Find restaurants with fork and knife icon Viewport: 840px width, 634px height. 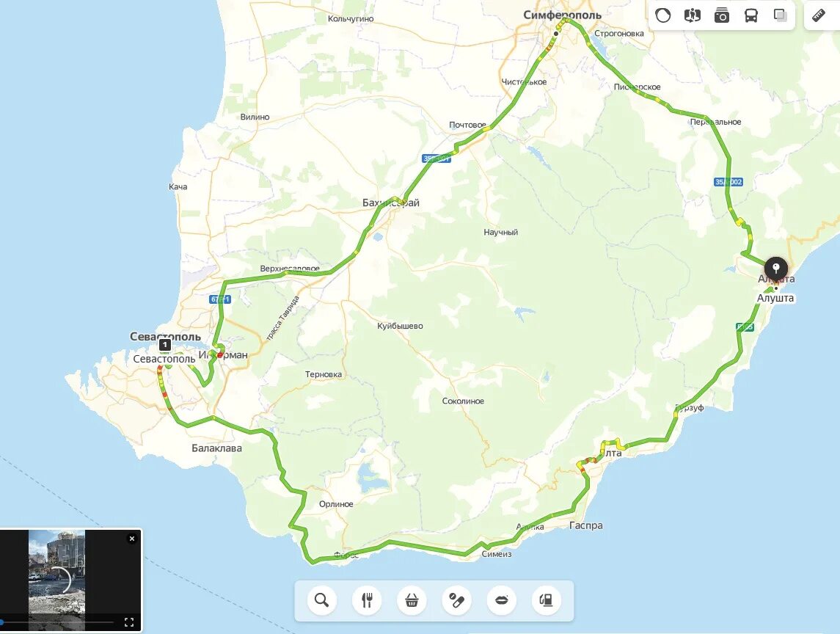[x=367, y=600]
